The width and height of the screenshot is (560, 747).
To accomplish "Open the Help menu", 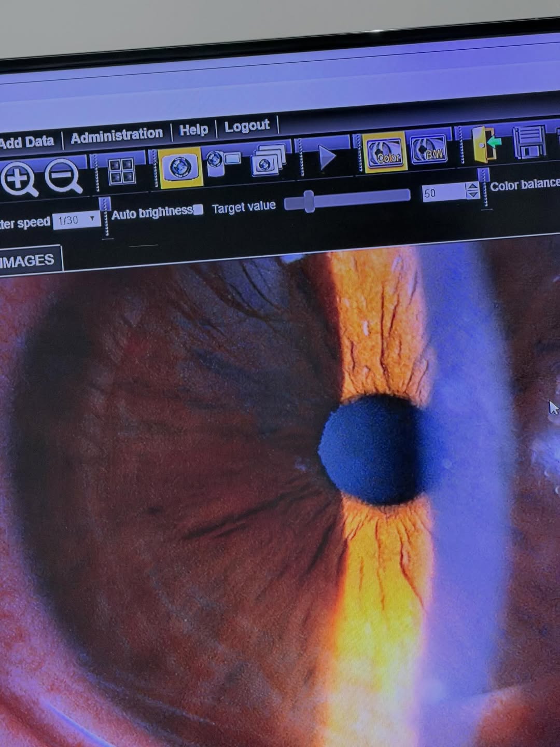I will pos(193,130).
